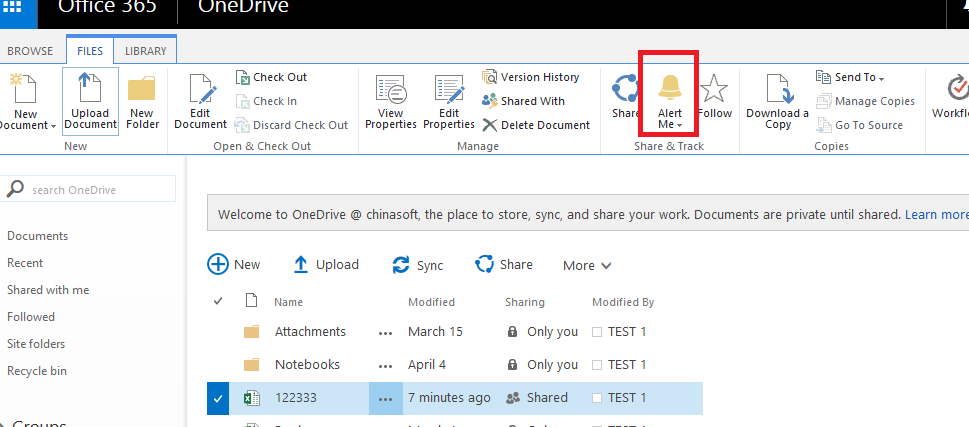Open Followed in the left navigation

tap(31, 317)
